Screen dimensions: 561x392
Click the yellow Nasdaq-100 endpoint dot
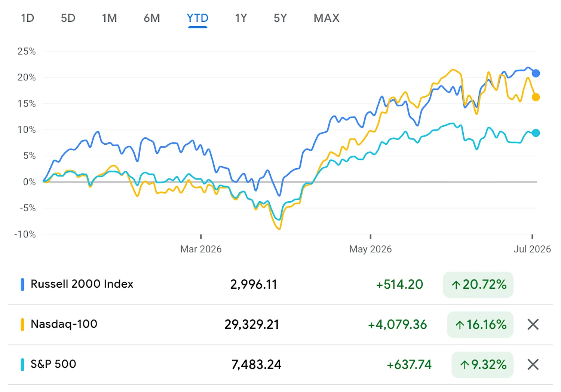pyautogui.click(x=536, y=97)
